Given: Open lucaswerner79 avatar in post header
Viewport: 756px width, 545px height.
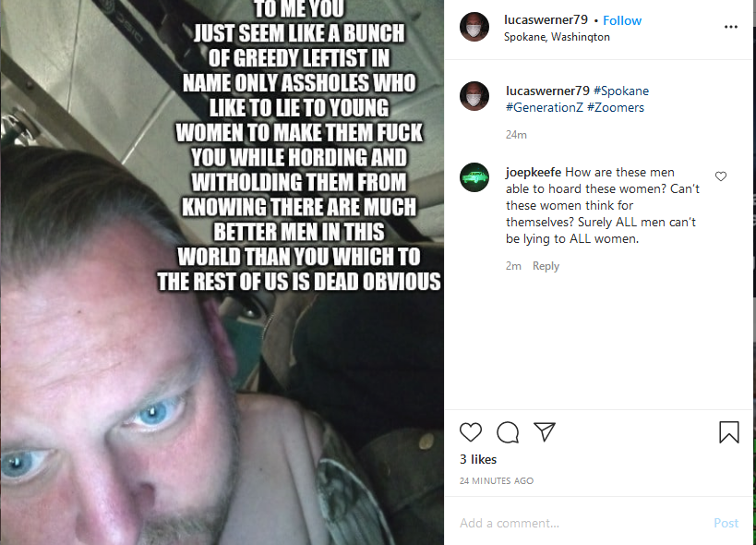Looking at the screenshot, I should click(x=474, y=27).
